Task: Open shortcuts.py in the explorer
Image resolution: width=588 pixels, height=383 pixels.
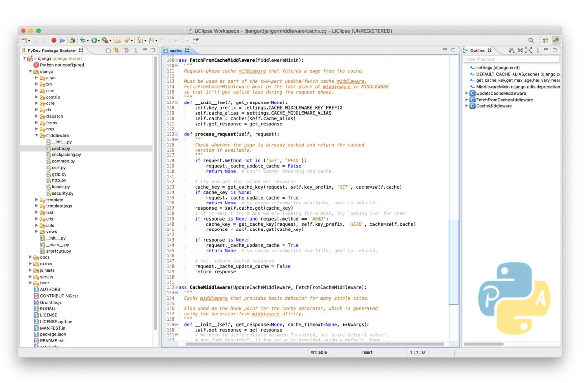Action: tap(58, 251)
